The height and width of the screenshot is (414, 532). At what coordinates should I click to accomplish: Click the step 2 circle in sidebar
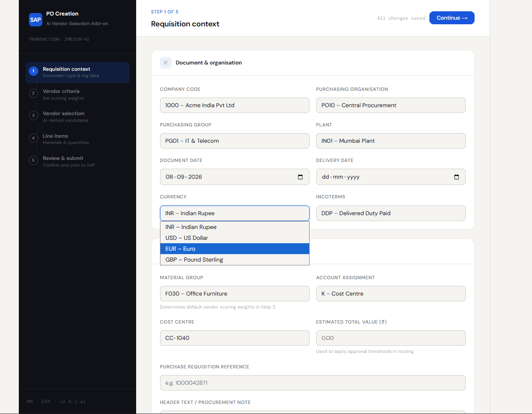point(34,93)
